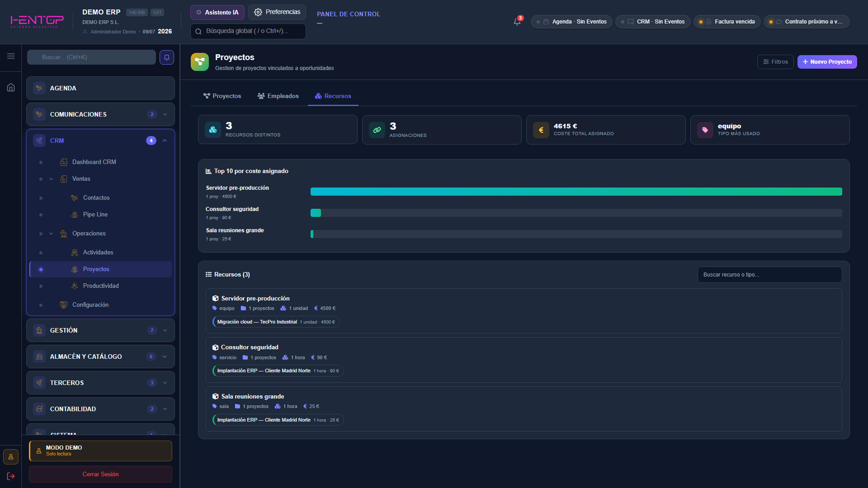
Task: Click the Servidor pre-producción cost bar
Action: [x=576, y=192]
